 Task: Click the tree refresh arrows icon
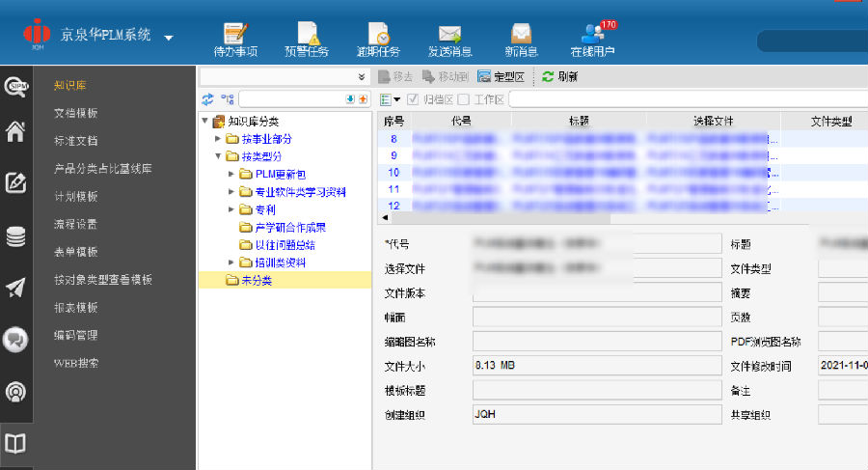pos(207,99)
